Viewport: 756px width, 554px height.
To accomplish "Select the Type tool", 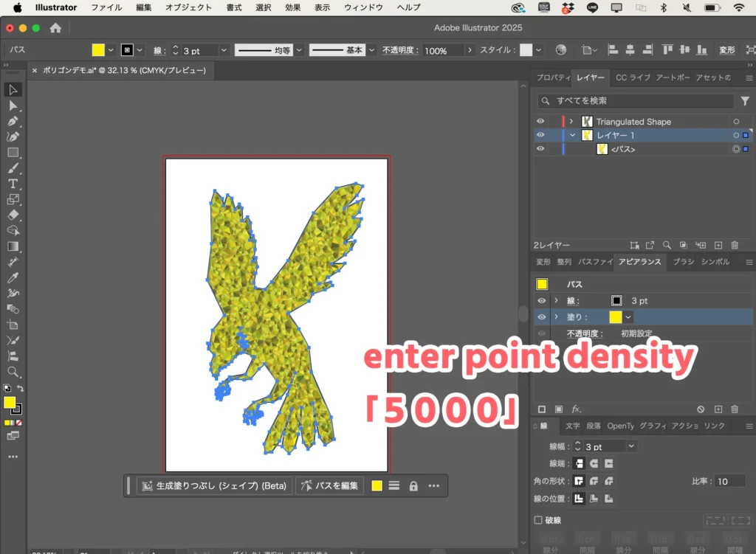I will (13, 184).
